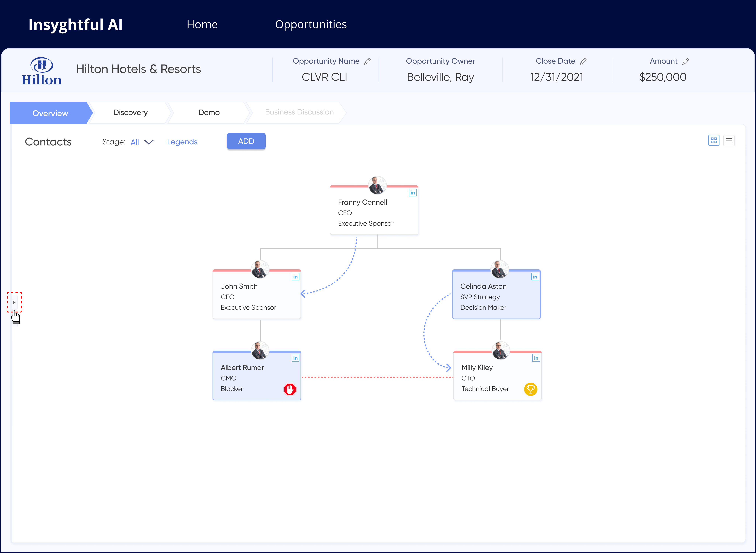Screen dimensions: 756x553
Task: Click the LinkedIn icon on Albert Rumar's card
Action: pos(295,358)
